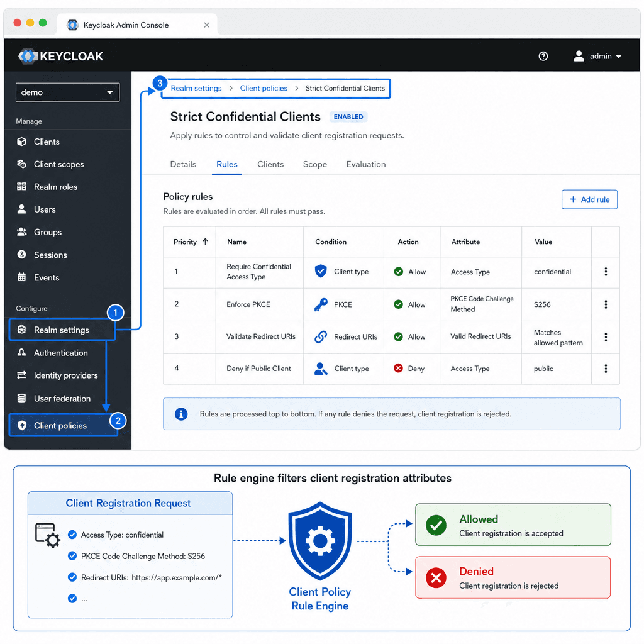
Task: Click the Access Type: confidential check mark
Action: (72, 535)
